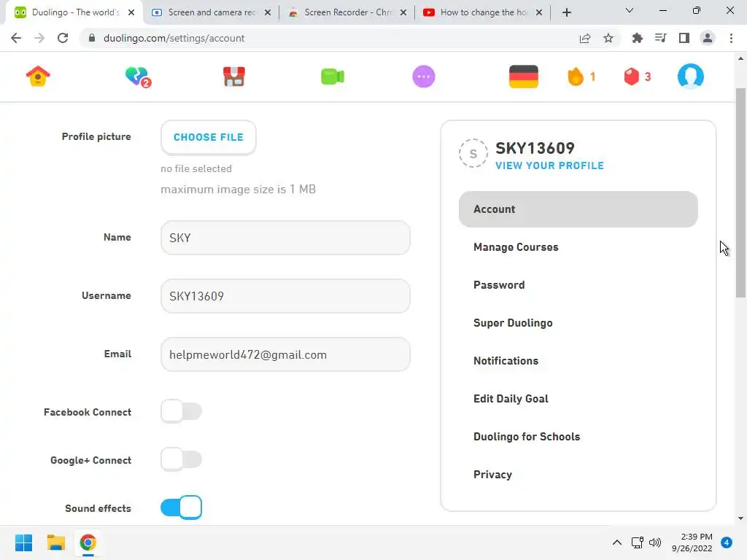This screenshot has width=747, height=560.
Task: Toggle the Google+ Connect switch
Action: pyautogui.click(x=181, y=459)
